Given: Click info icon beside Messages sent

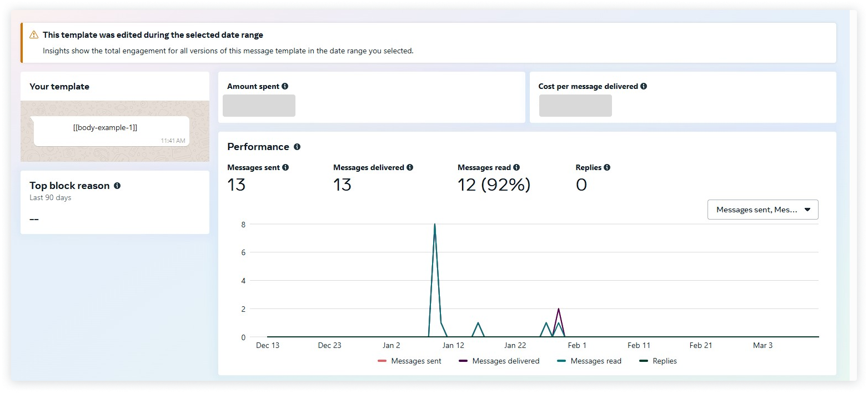Looking at the screenshot, I should pyautogui.click(x=285, y=167).
